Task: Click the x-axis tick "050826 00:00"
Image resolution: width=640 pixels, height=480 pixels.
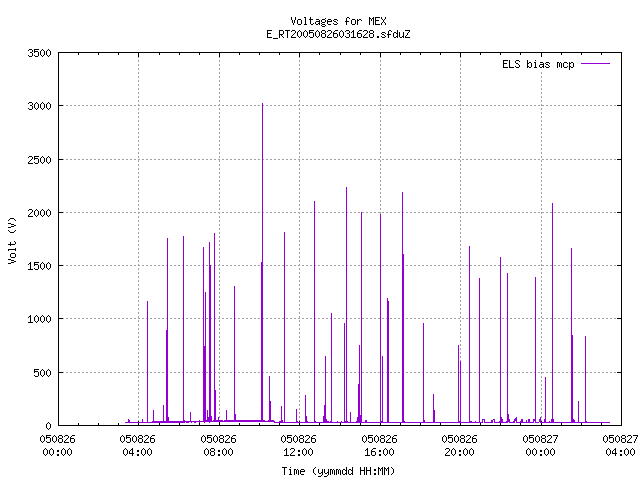Action: (58, 445)
